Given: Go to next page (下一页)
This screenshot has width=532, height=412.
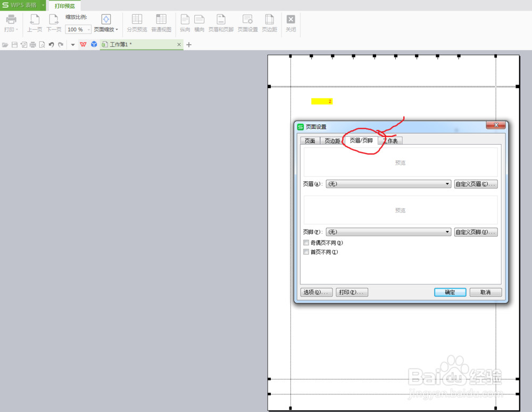Looking at the screenshot, I should (54, 23).
